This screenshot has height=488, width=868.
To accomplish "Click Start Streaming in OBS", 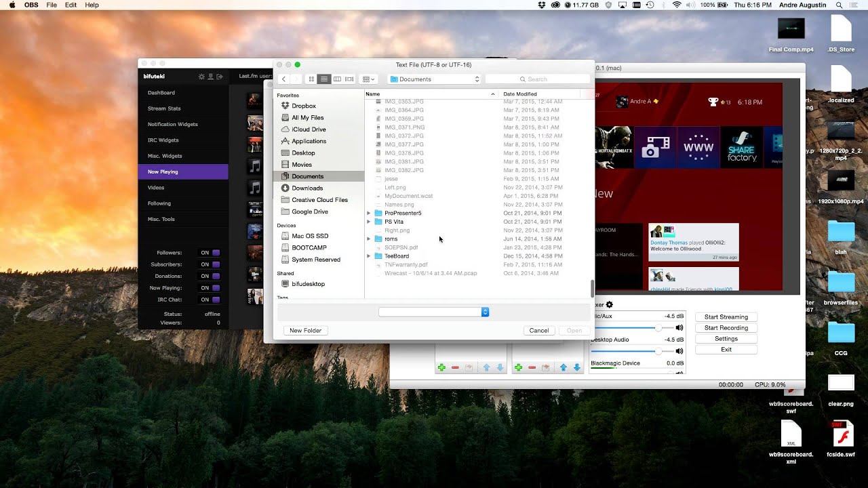I will (726, 317).
